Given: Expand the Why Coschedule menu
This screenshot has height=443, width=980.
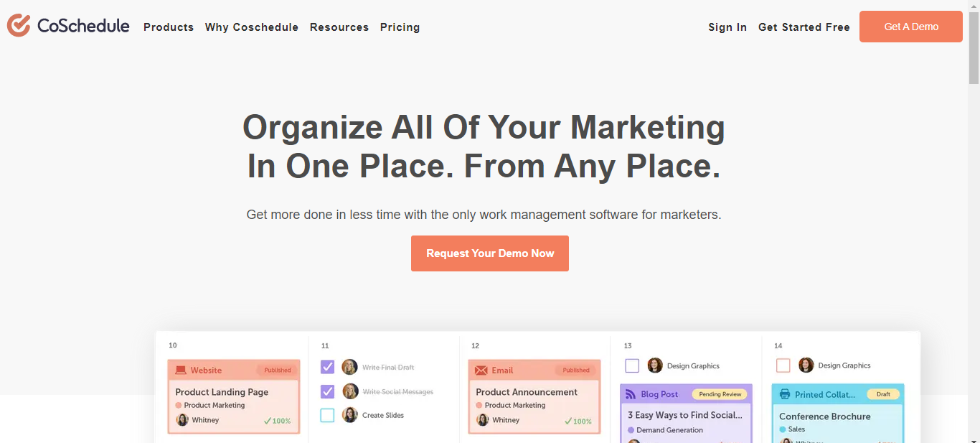Looking at the screenshot, I should click(x=252, y=27).
